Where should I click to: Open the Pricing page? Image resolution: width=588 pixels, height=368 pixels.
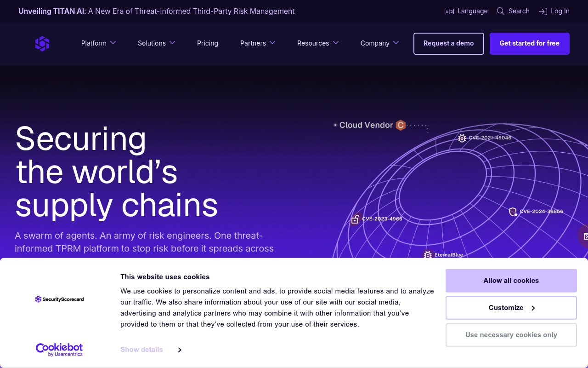[208, 43]
